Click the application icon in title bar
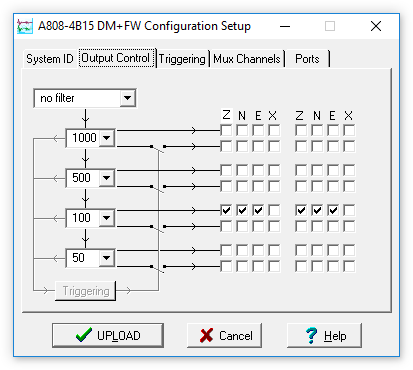The image size is (413, 370). point(25,26)
